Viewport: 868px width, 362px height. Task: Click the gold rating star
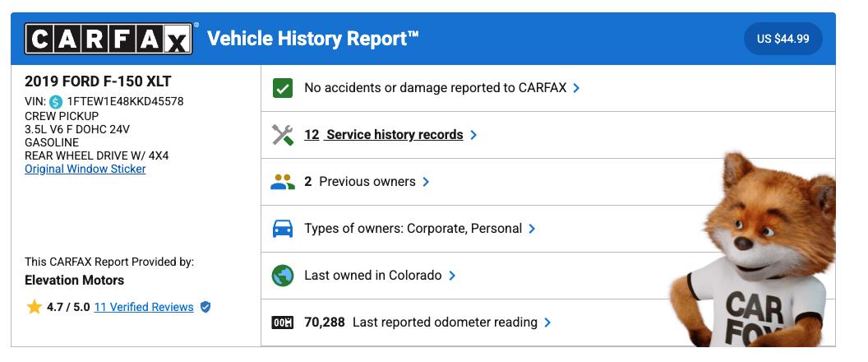(34, 307)
